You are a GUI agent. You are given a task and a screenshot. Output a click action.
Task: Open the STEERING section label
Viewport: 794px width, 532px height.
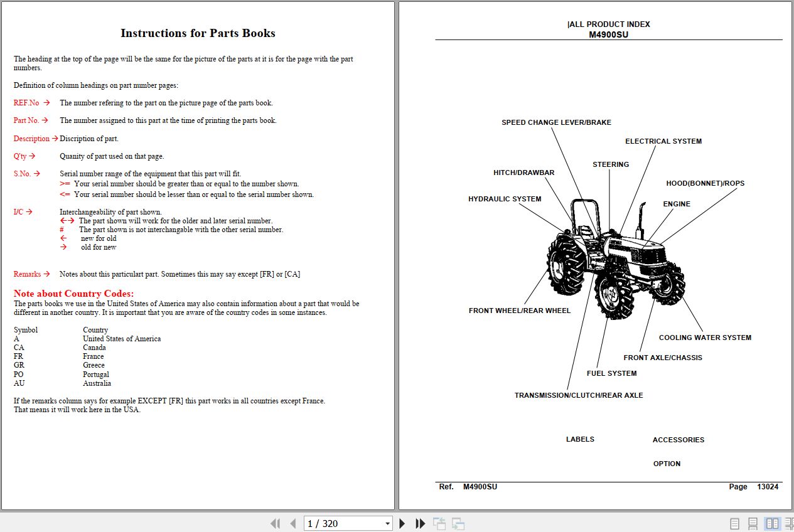coord(611,164)
